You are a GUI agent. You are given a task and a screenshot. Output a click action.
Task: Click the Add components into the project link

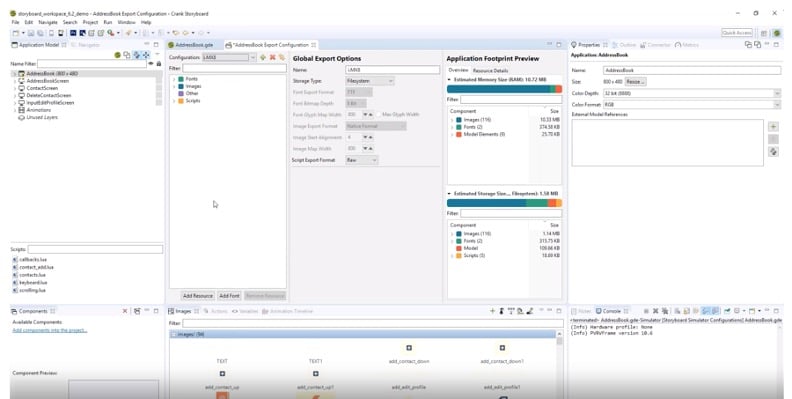pos(50,330)
